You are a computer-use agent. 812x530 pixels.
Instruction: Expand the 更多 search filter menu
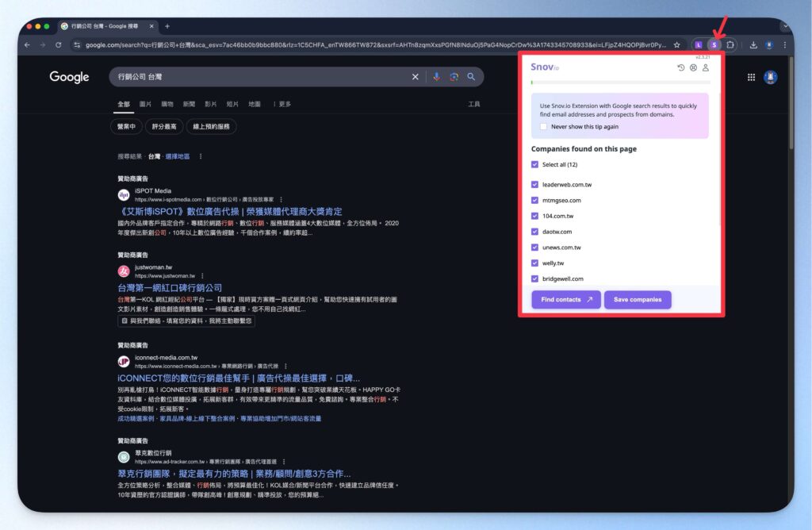[x=282, y=104]
